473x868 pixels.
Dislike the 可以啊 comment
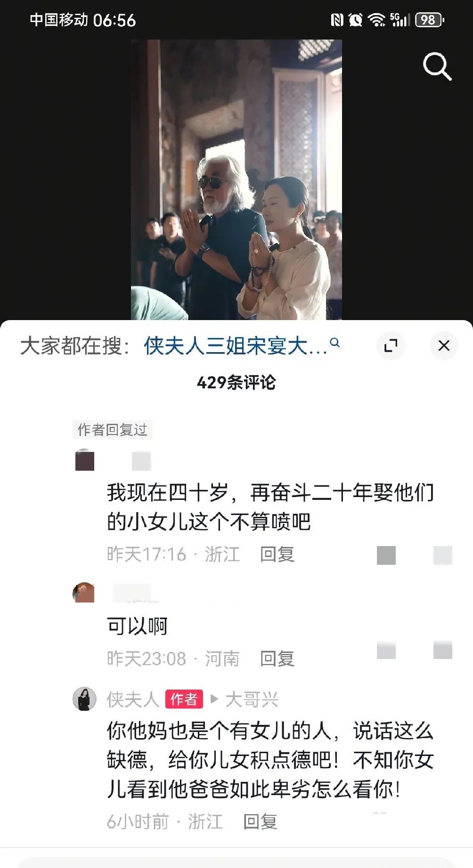point(443,650)
